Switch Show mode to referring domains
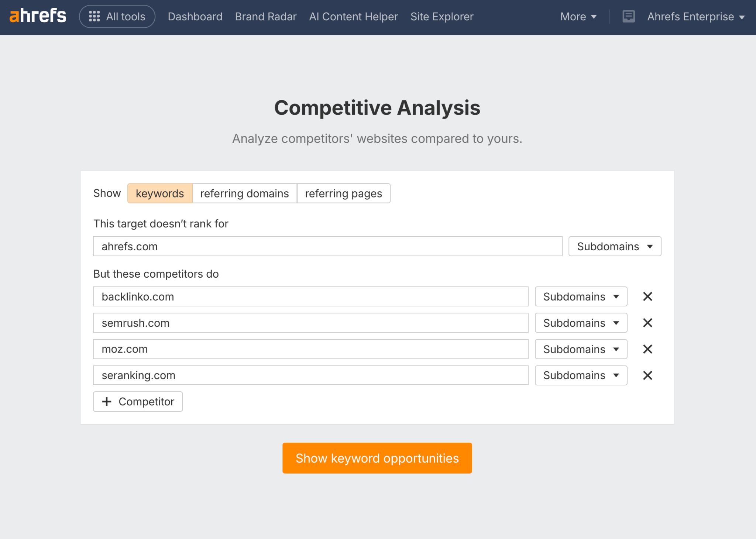This screenshot has height=539, width=756. 244,193
